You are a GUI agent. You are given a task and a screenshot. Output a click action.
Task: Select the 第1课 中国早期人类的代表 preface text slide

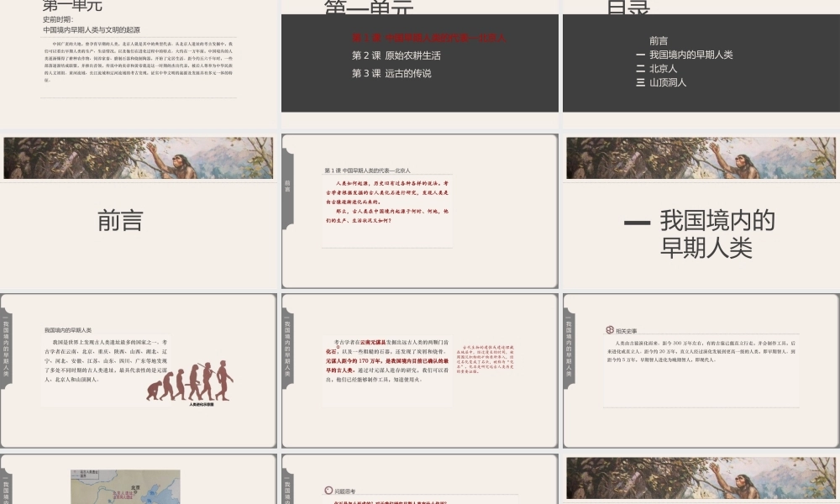pos(419,212)
